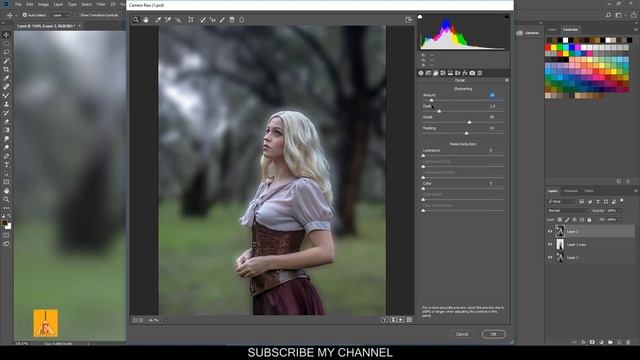
Task: Open the Libraries panel button
Action: 528,33
